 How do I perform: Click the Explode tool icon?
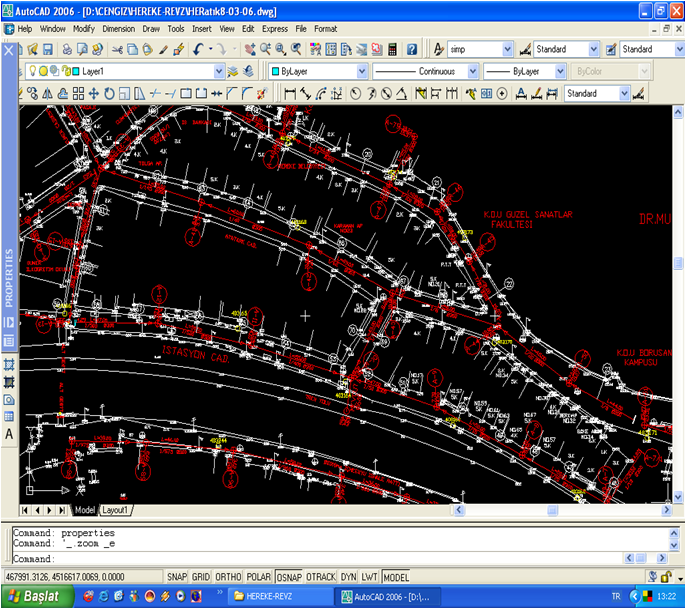click(262, 93)
